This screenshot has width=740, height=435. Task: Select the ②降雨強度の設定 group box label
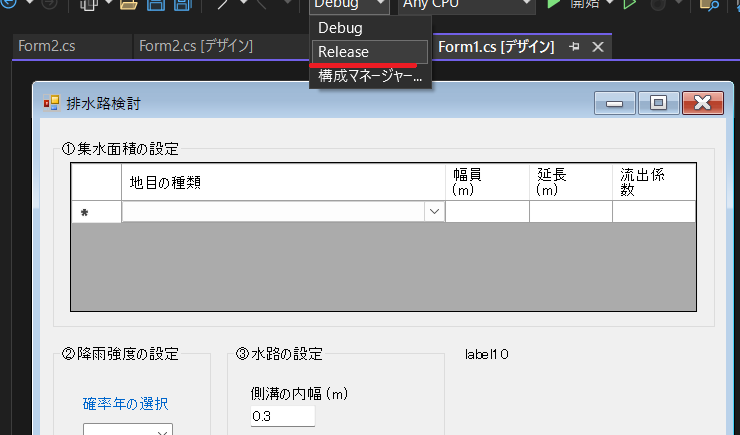(120, 354)
